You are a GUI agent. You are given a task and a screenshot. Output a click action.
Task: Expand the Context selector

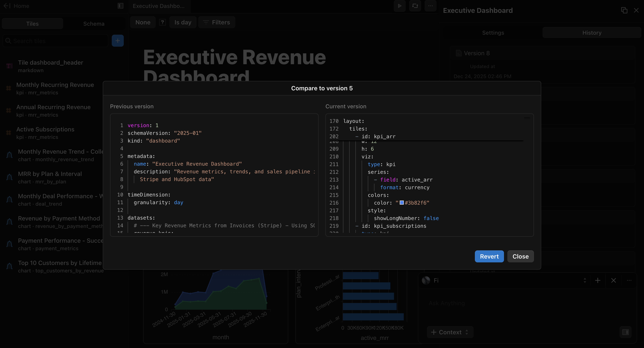450,332
